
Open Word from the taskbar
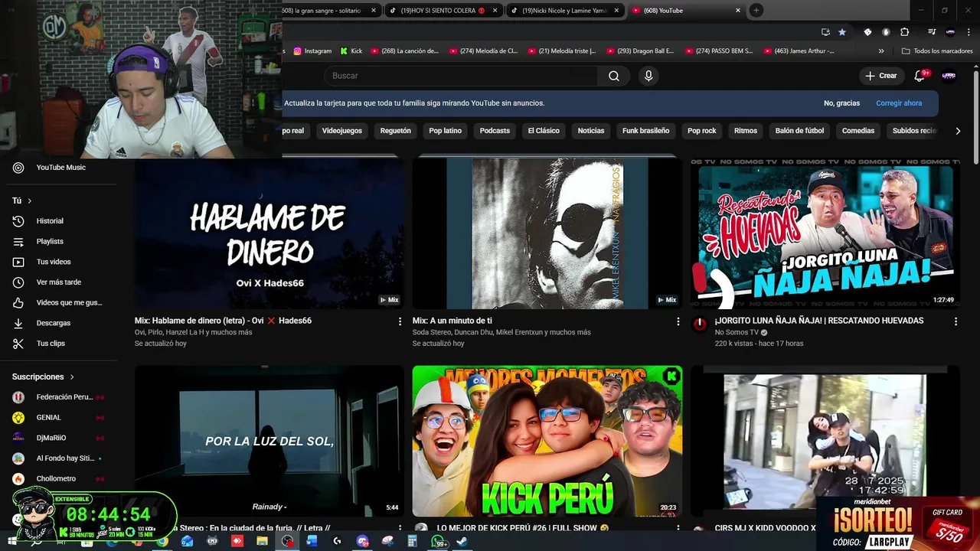tap(312, 541)
